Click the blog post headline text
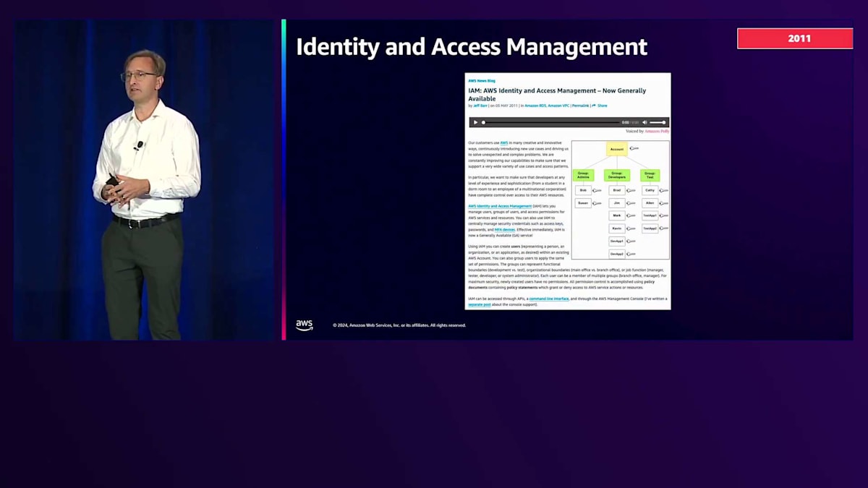The width and height of the screenshot is (868, 488). [x=557, y=95]
